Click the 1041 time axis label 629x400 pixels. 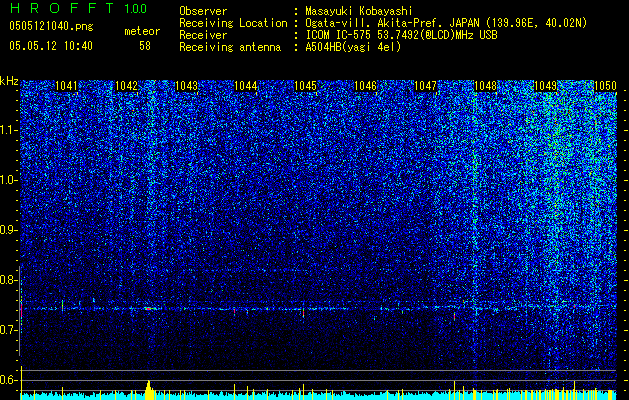[66, 86]
